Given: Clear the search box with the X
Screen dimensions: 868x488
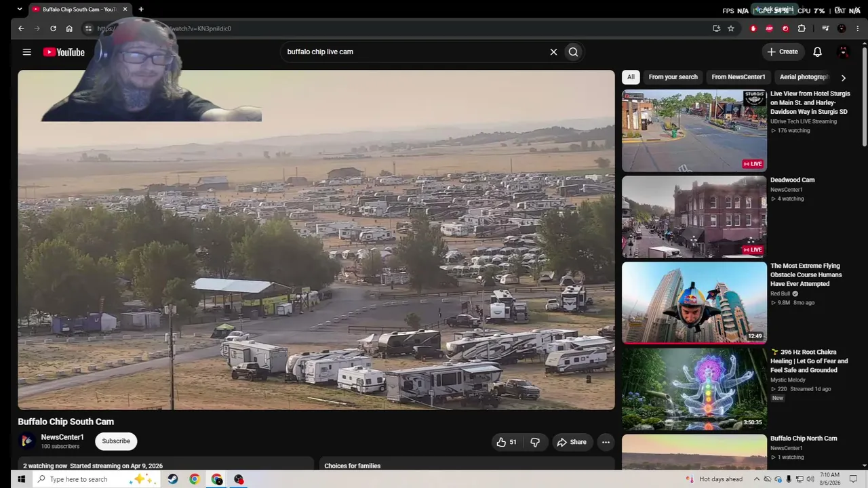Looking at the screenshot, I should pos(553,52).
